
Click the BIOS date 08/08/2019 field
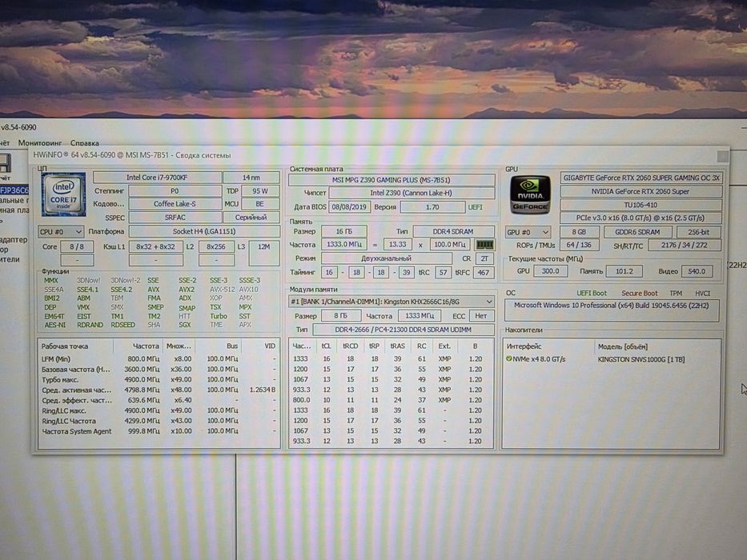click(349, 207)
